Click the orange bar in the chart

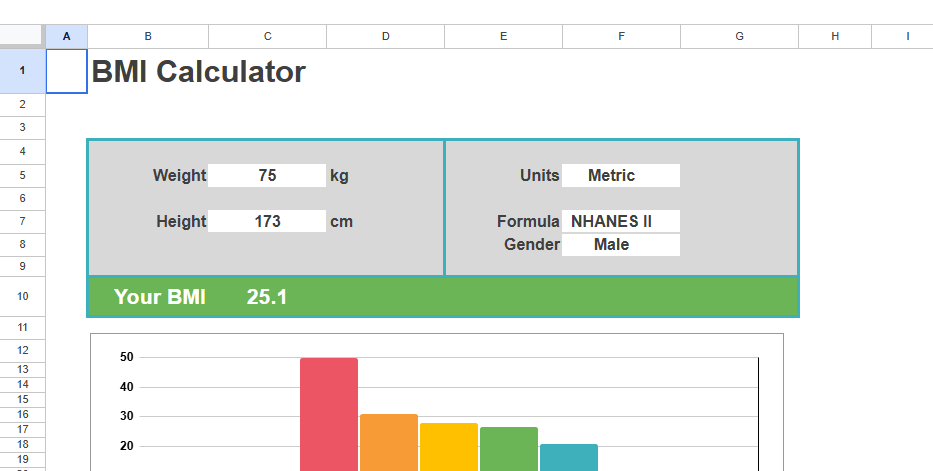[x=388, y=440]
